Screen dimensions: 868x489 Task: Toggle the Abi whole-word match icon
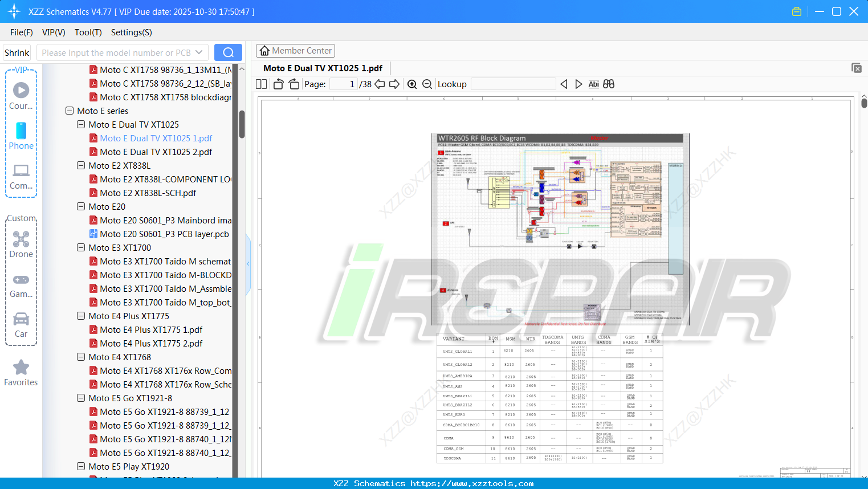pos(594,84)
